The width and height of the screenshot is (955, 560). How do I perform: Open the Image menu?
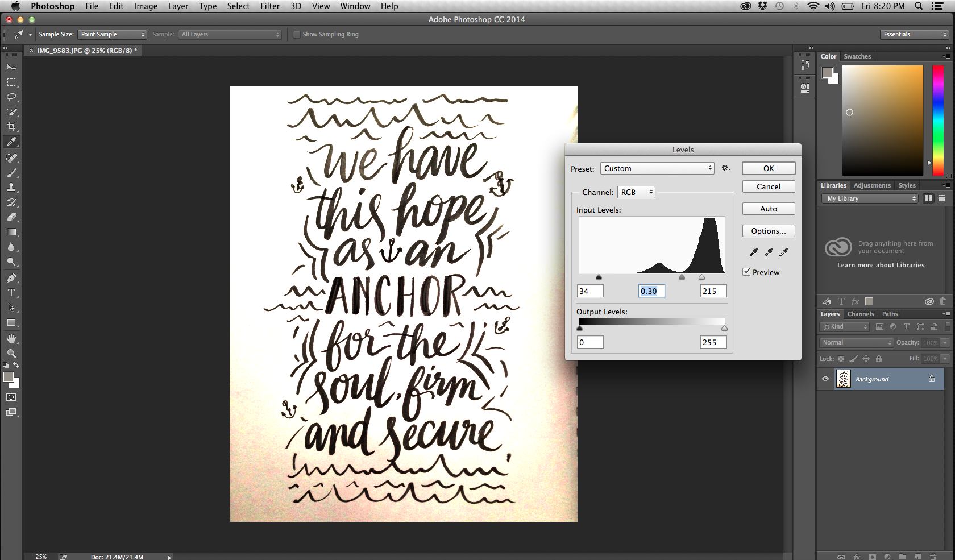(146, 6)
